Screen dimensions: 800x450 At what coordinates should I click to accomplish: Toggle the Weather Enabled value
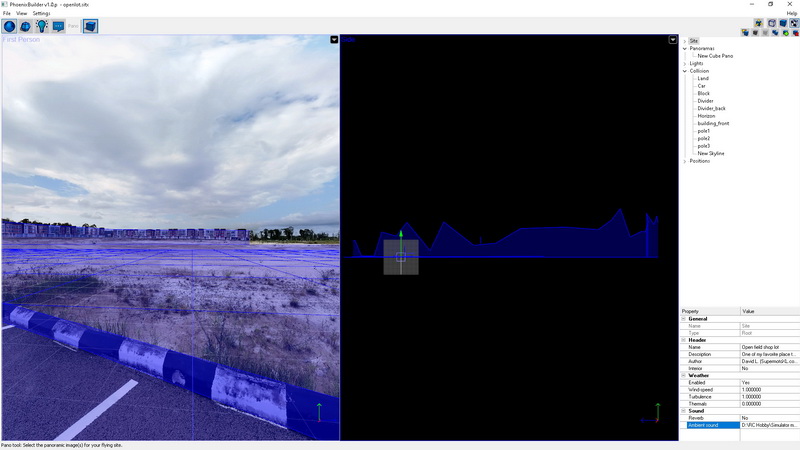click(x=769, y=382)
